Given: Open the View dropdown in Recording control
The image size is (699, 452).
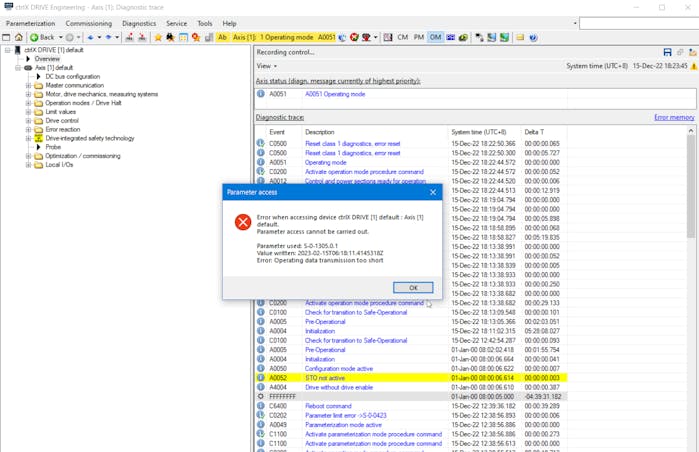Looking at the screenshot, I should 266,66.
